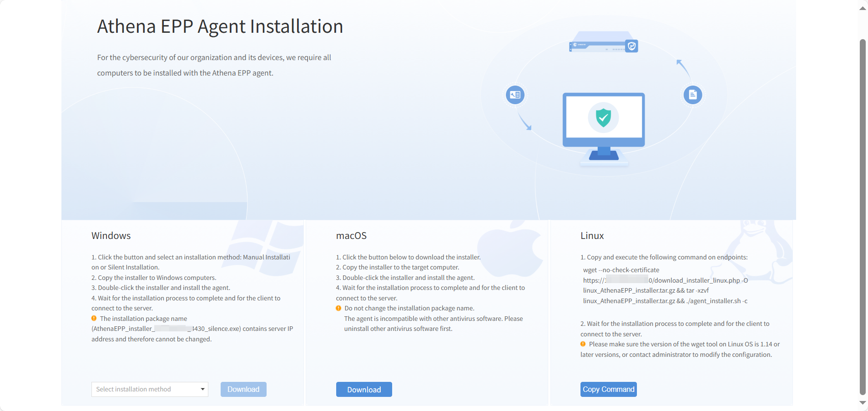This screenshot has height=411, width=868.
Task: Click the server device graphic at the top
Action: tap(604, 42)
